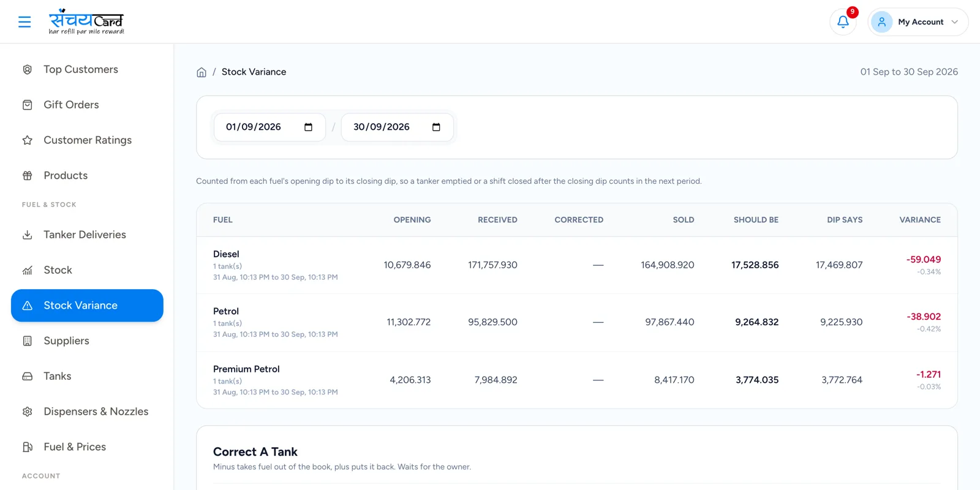The width and height of the screenshot is (980, 490).
Task: Click the Tanks icon in sidebar
Action: tap(28, 377)
